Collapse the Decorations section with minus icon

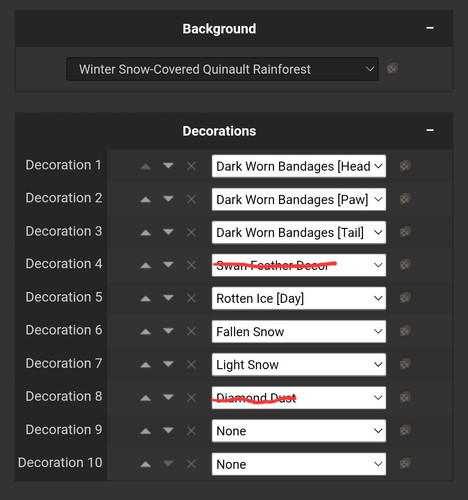click(x=430, y=130)
